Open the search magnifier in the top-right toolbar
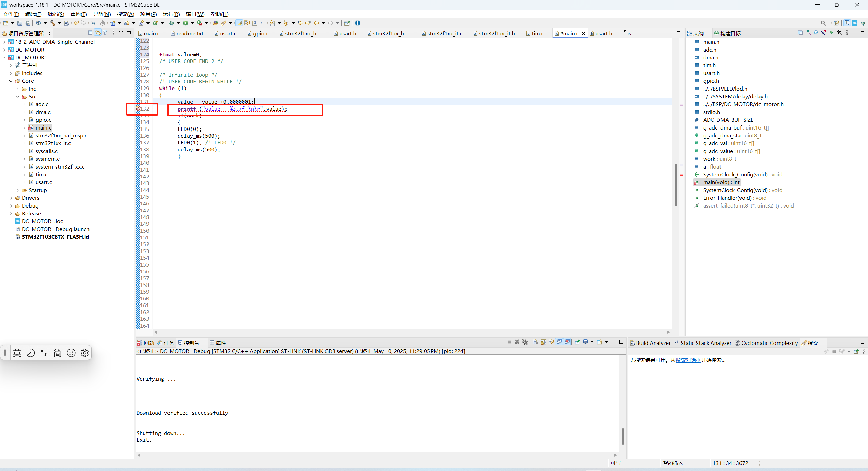This screenshot has width=868, height=471. 823,23
